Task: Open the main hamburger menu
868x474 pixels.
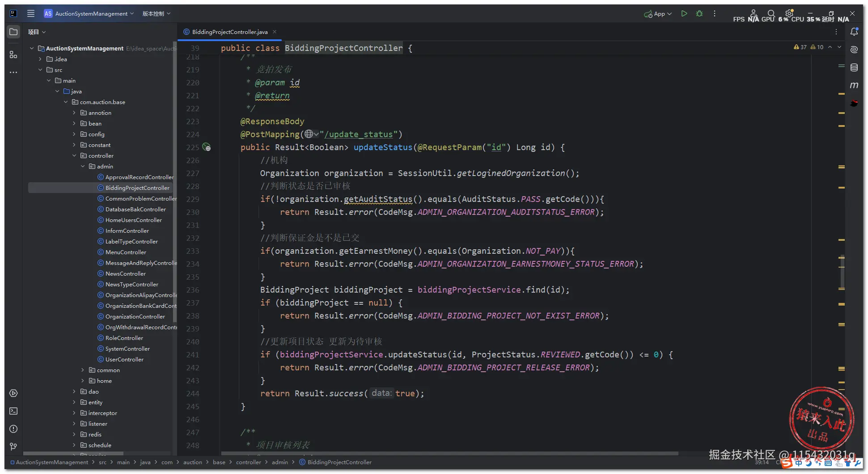Action: click(x=31, y=13)
